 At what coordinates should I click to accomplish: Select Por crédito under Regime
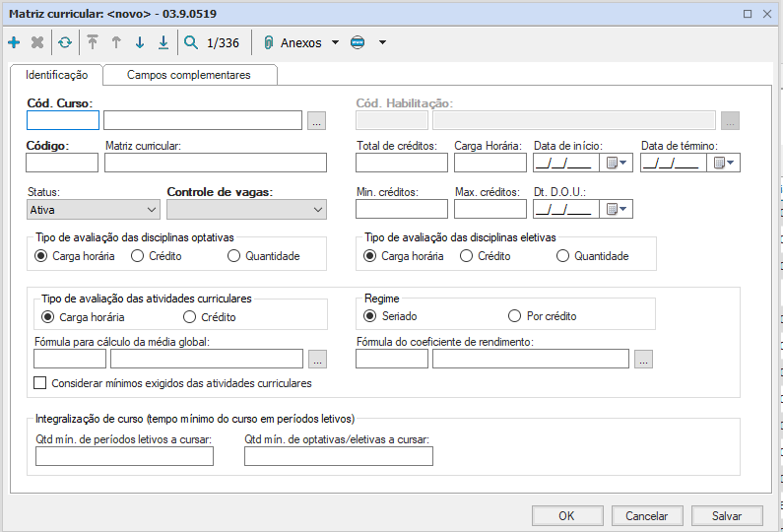tap(514, 316)
